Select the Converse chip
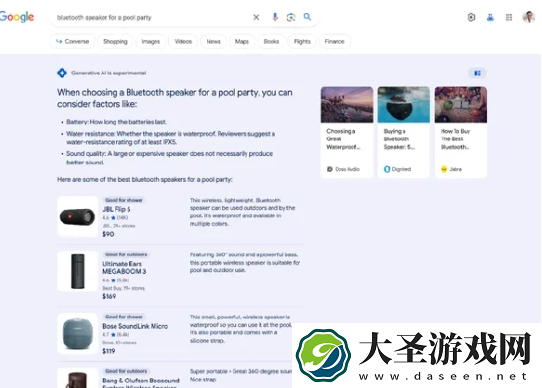This screenshot has width=542, height=388. coord(72,41)
